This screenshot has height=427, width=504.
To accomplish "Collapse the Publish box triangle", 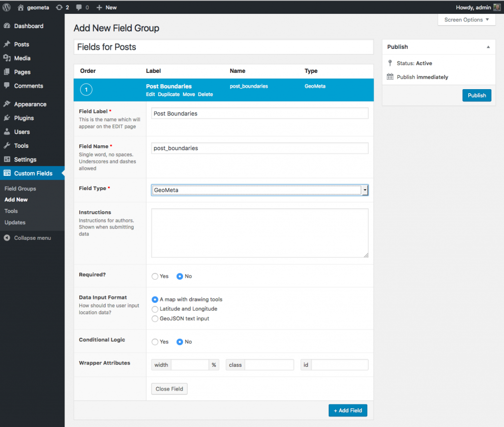I will pos(488,47).
